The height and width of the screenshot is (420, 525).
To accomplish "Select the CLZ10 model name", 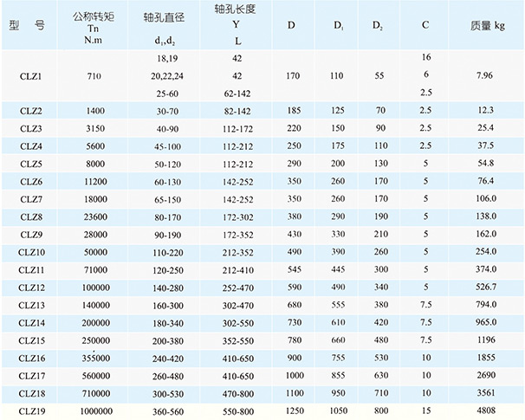I will 31,250.
